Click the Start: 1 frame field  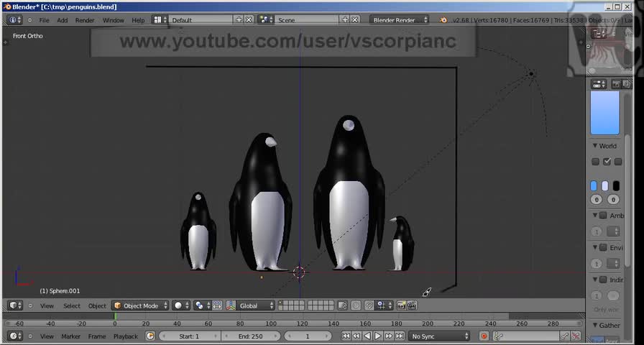coord(189,336)
